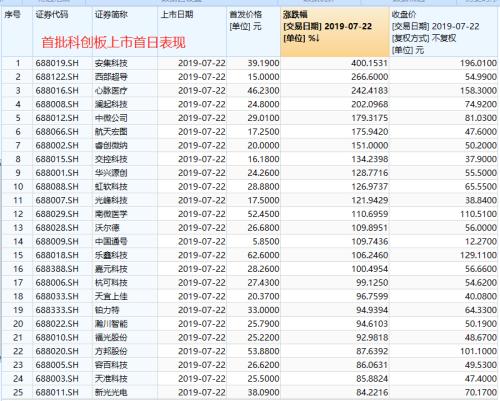Select the 400.1531 percent change value

[369, 63]
